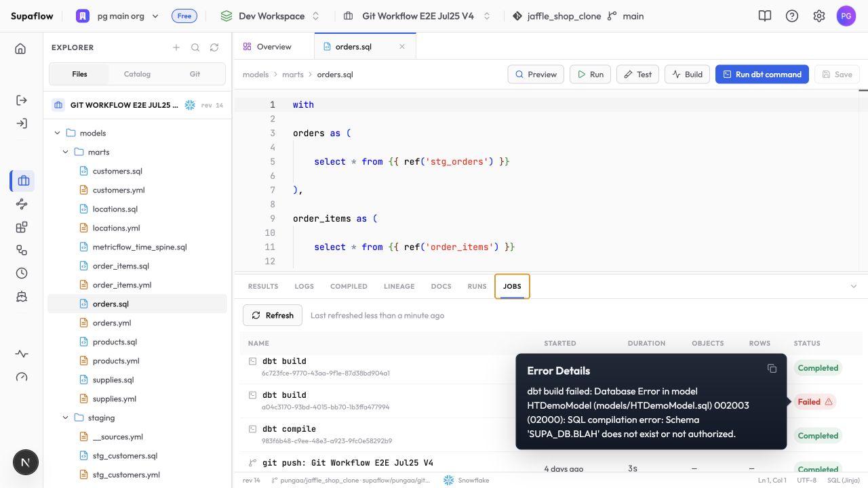Copy error details with the copy icon
Screen dimensions: 868x488
(x=772, y=368)
